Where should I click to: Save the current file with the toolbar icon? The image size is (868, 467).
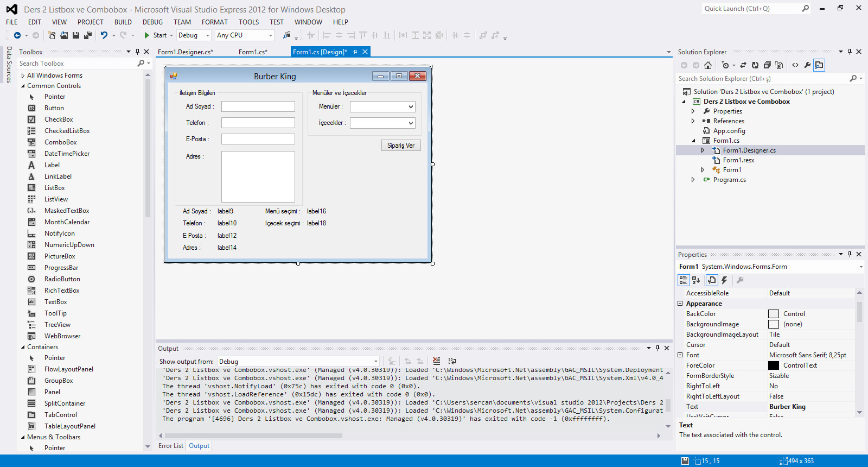coord(76,35)
